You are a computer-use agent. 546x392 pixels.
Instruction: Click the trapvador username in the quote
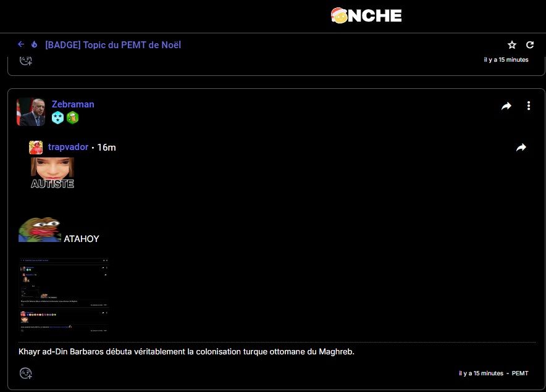click(x=68, y=147)
